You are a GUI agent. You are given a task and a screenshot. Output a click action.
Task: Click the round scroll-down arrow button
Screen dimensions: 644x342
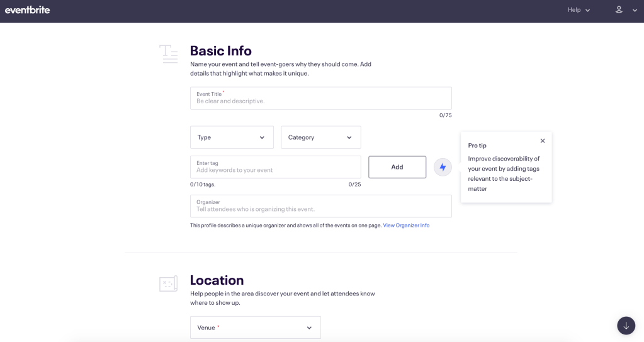click(626, 326)
